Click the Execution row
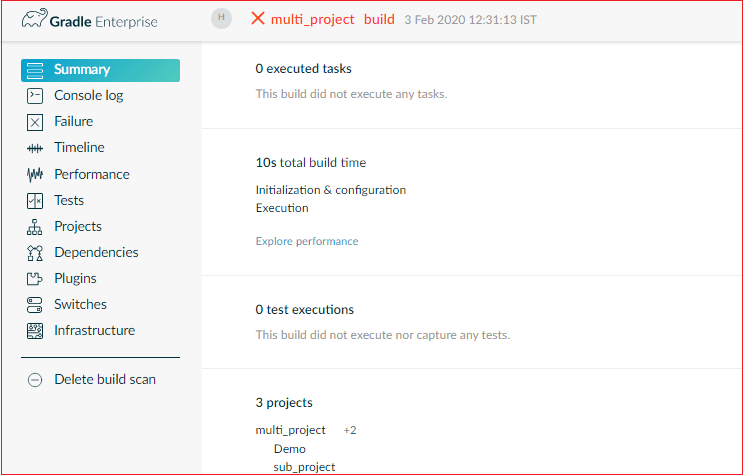Screen dimensions: 743x475 282,208
